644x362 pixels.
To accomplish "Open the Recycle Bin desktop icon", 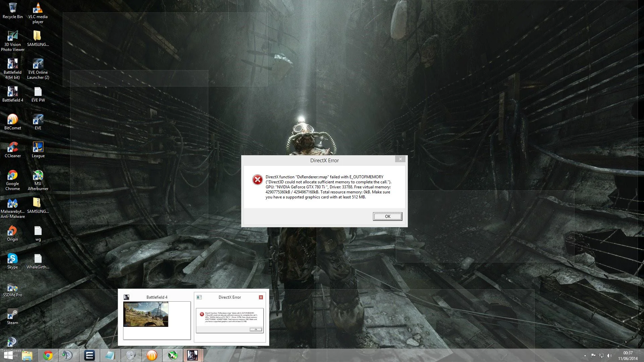I will coord(13,10).
